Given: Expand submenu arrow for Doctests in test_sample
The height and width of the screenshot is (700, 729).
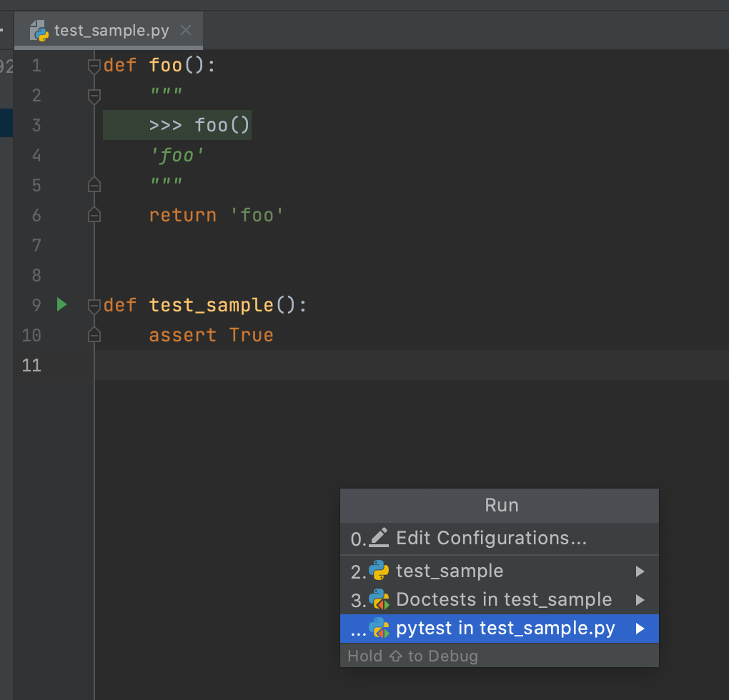Looking at the screenshot, I should click(640, 600).
